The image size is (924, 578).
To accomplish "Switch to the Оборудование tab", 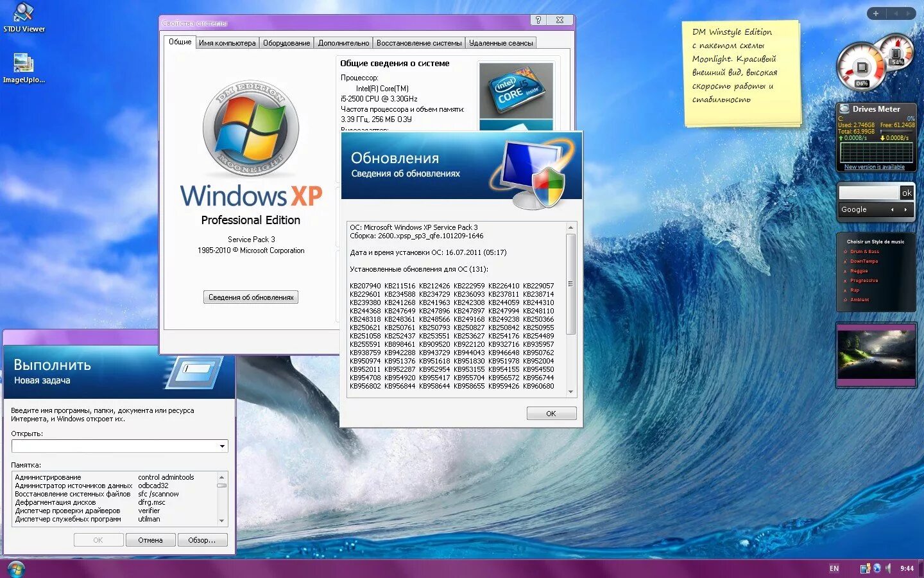I will click(x=286, y=43).
